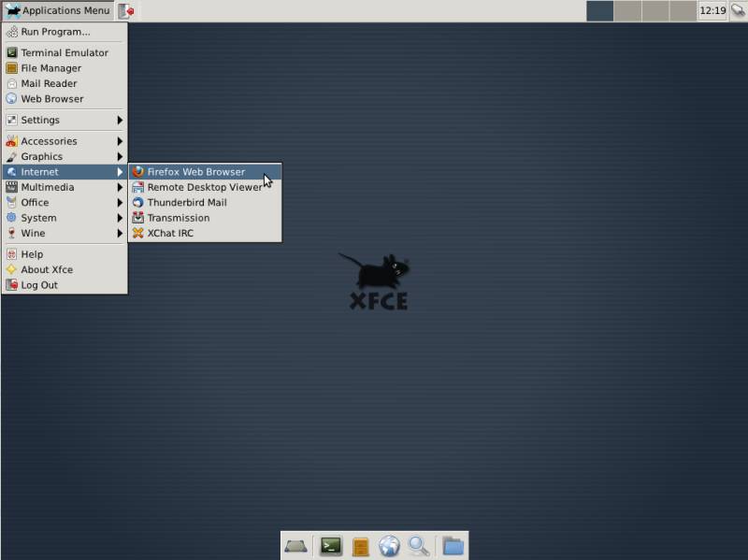
Task: Click the Run Program gear icon
Action: (12, 32)
